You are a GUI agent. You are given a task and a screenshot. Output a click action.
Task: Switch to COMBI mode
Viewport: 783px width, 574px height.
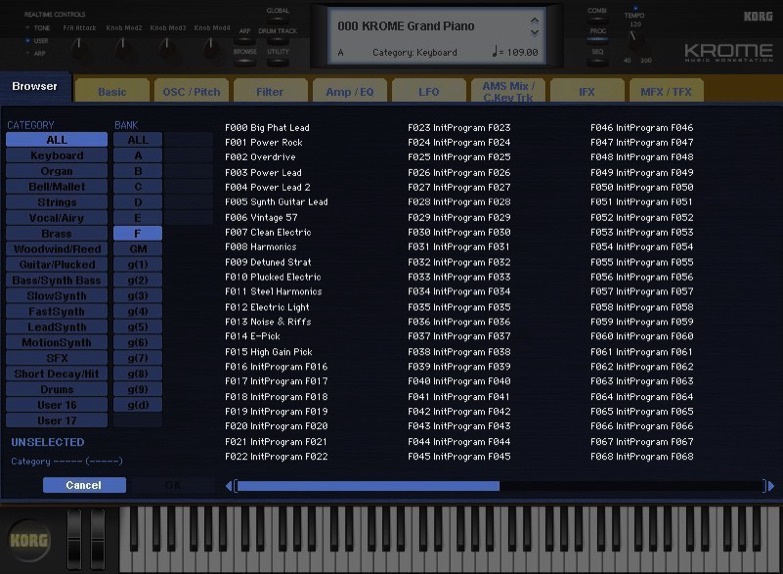point(597,19)
